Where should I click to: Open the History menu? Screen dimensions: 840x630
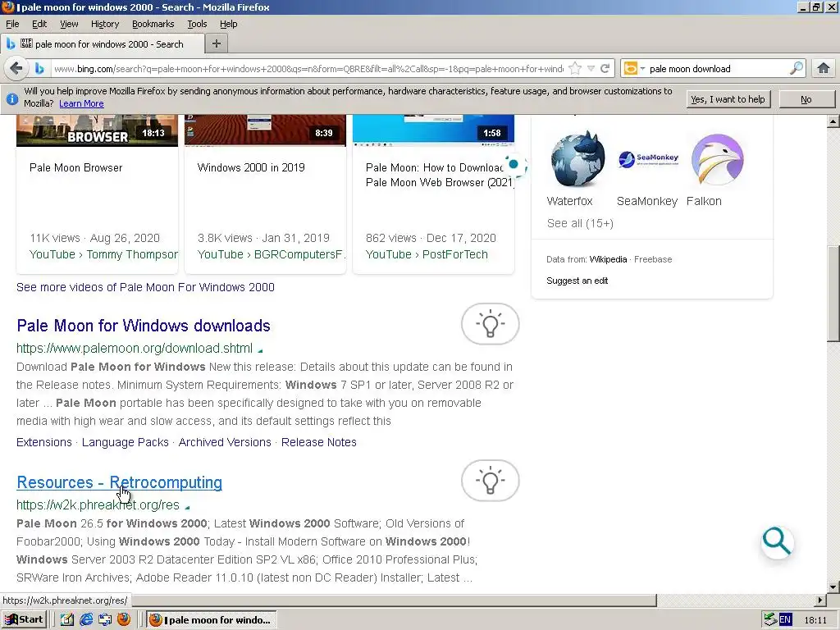(104, 24)
